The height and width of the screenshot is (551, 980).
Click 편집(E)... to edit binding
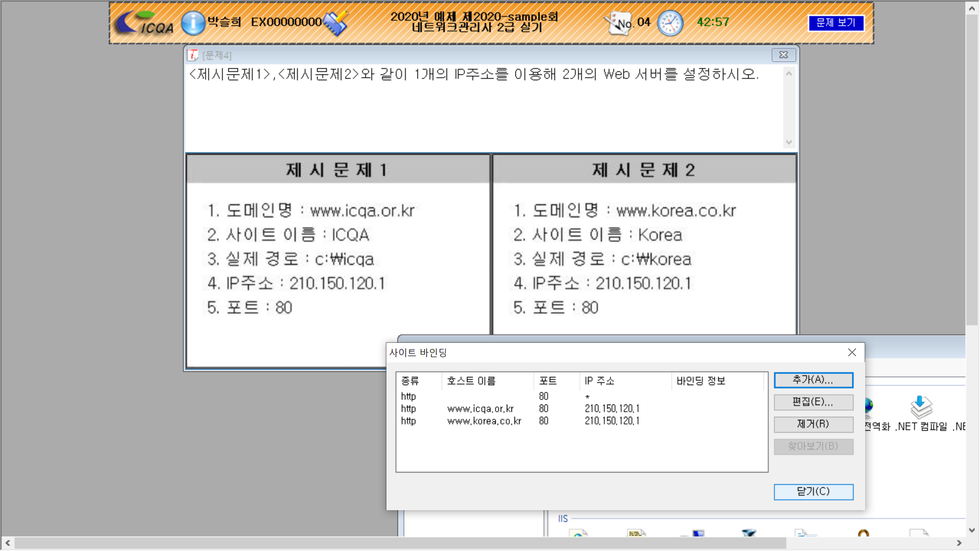(813, 402)
